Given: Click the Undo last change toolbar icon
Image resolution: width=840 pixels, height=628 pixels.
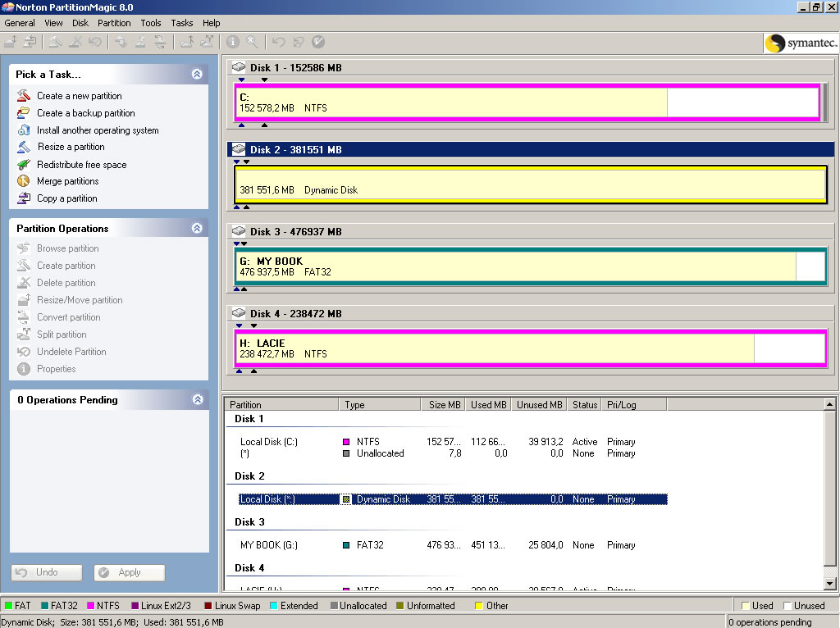Looking at the screenshot, I should [279, 41].
